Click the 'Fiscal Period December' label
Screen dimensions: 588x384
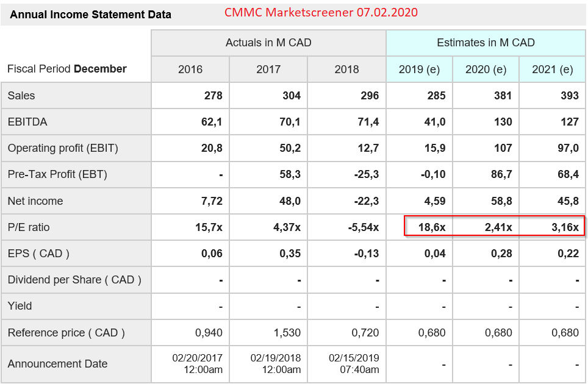(67, 69)
